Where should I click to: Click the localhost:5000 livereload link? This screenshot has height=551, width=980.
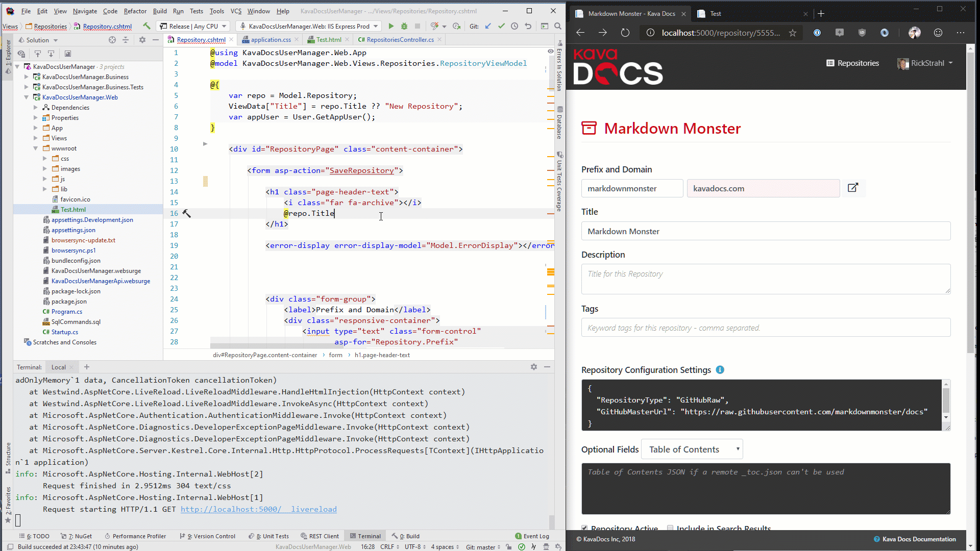258,509
